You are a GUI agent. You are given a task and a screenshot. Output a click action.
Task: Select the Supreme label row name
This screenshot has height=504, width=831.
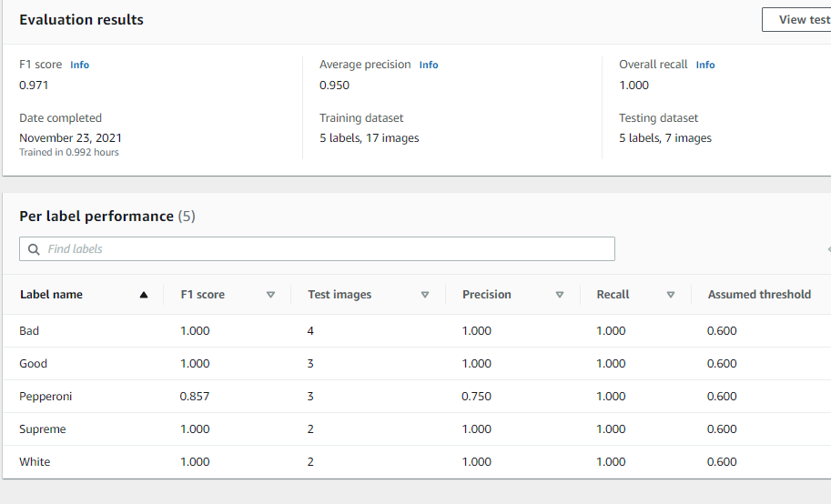[x=43, y=429]
